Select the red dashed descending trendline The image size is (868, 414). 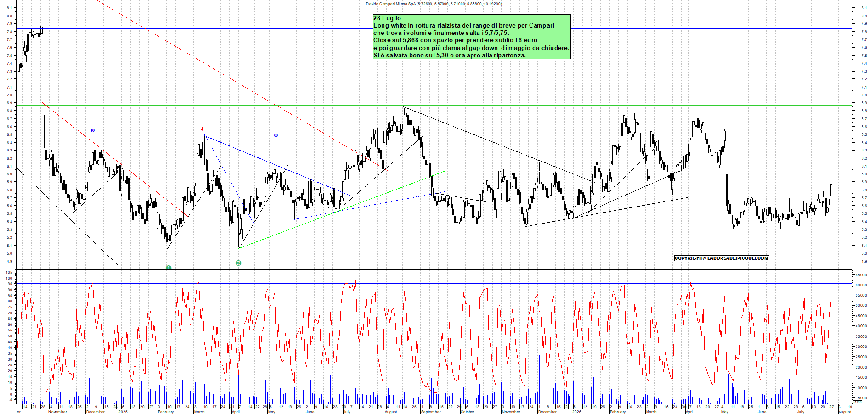tap(242, 85)
